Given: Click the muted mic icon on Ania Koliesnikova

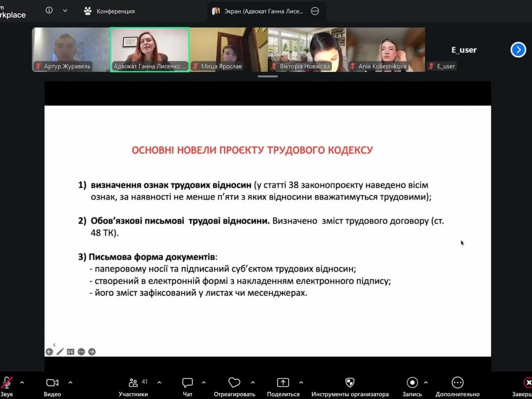Looking at the screenshot, I should (x=353, y=66).
